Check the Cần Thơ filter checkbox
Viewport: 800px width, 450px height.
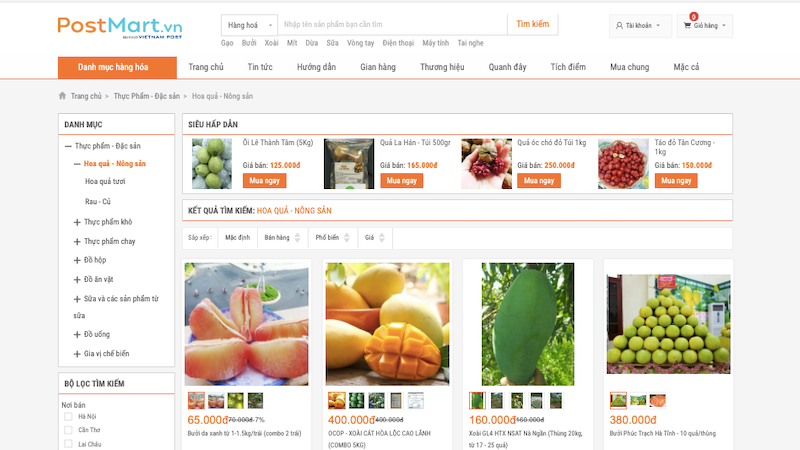68,430
